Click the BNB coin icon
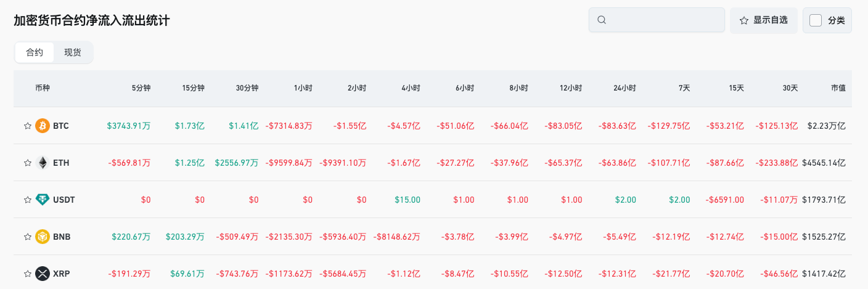The width and height of the screenshot is (868, 289). pyautogui.click(x=43, y=237)
